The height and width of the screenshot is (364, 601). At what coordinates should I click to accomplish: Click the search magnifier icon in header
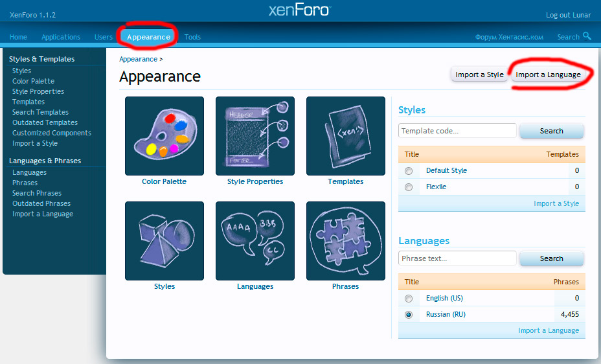[587, 36]
